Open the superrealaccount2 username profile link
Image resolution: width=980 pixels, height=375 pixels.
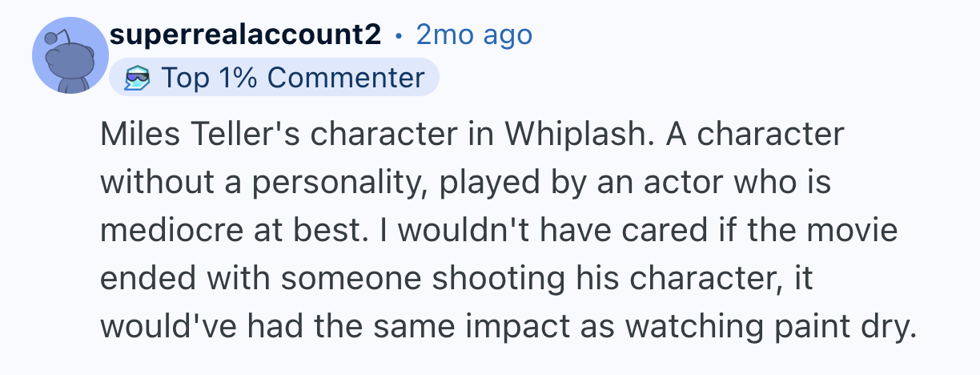coord(246,35)
